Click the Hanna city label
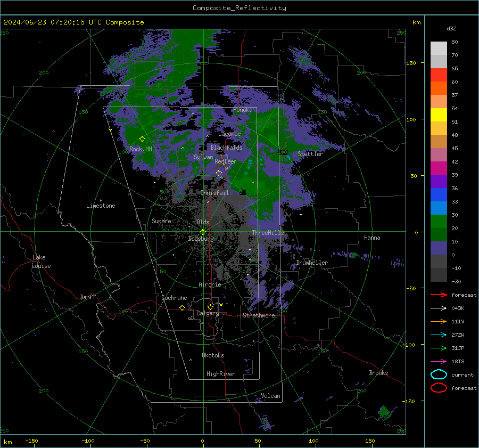479x448 pixels. [x=372, y=238]
